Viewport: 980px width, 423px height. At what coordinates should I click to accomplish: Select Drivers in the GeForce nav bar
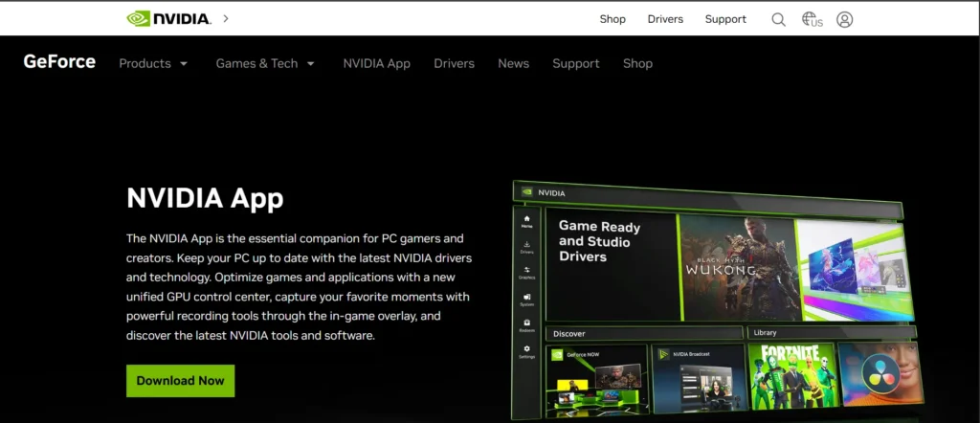point(454,63)
